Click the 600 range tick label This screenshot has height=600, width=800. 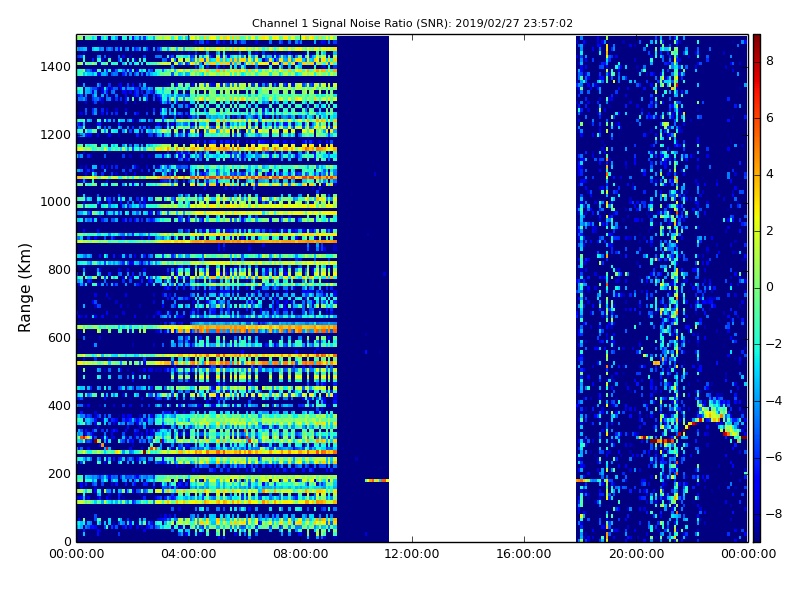60,338
